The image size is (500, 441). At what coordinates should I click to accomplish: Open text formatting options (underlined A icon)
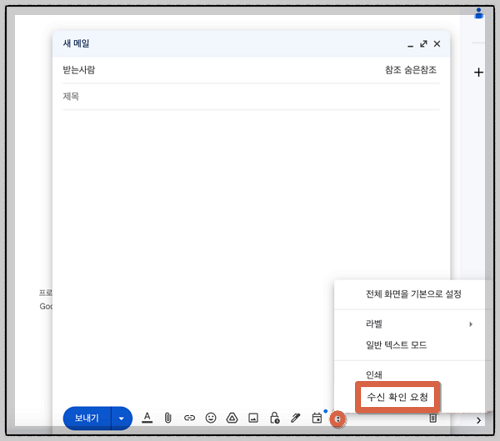pyautogui.click(x=147, y=418)
